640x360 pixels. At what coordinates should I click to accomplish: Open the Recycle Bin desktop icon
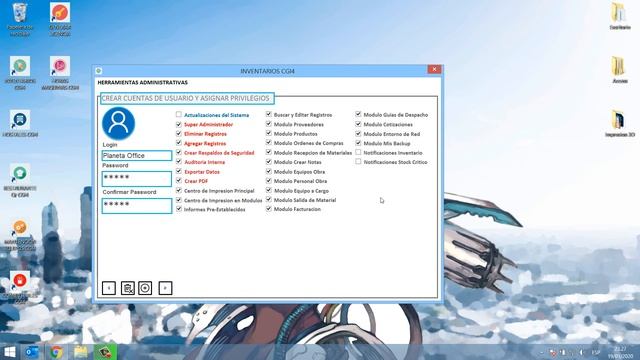[20, 19]
